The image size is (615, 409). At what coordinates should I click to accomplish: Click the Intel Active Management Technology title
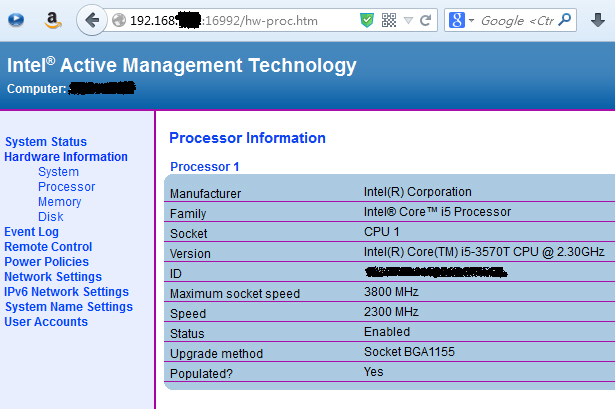point(182,65)
